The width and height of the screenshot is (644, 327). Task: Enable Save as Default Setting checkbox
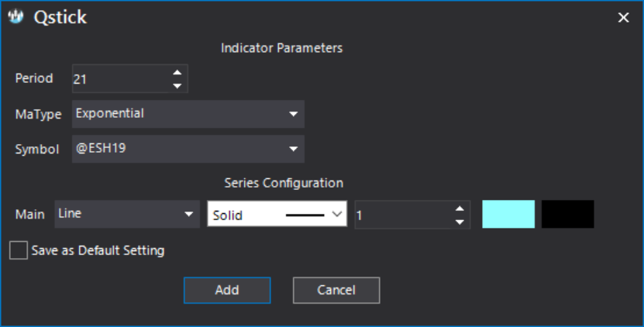click(19, 250)
